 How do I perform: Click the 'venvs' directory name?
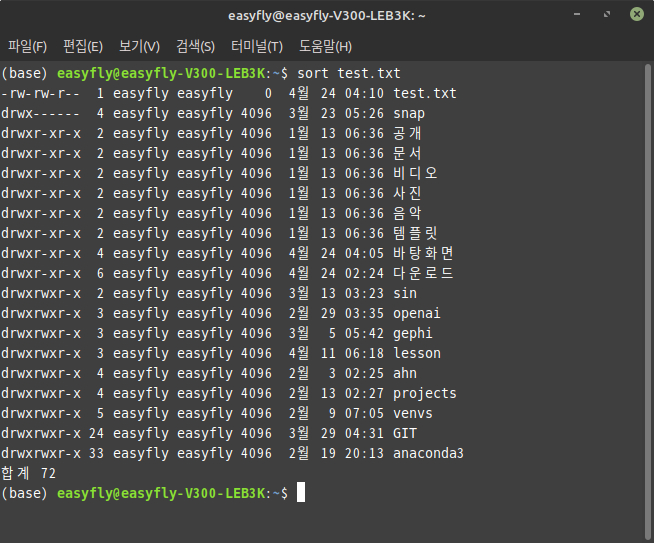[x=413, y=414]
